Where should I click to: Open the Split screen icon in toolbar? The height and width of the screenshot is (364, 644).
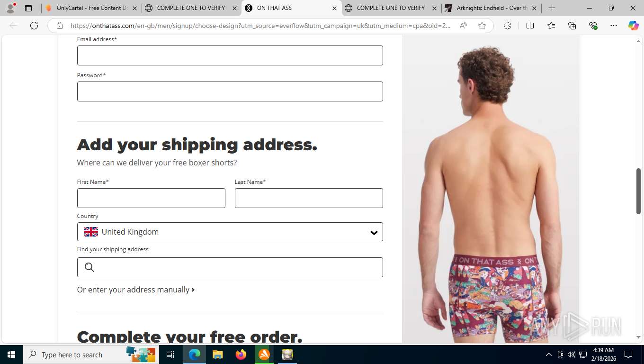coord(530,26)
